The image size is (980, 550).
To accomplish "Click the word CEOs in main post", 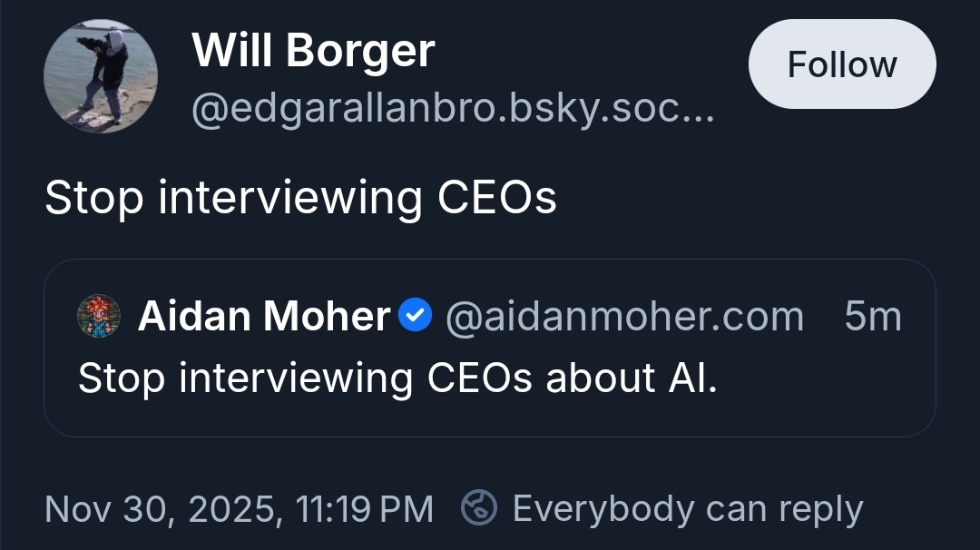I will 496,197.
